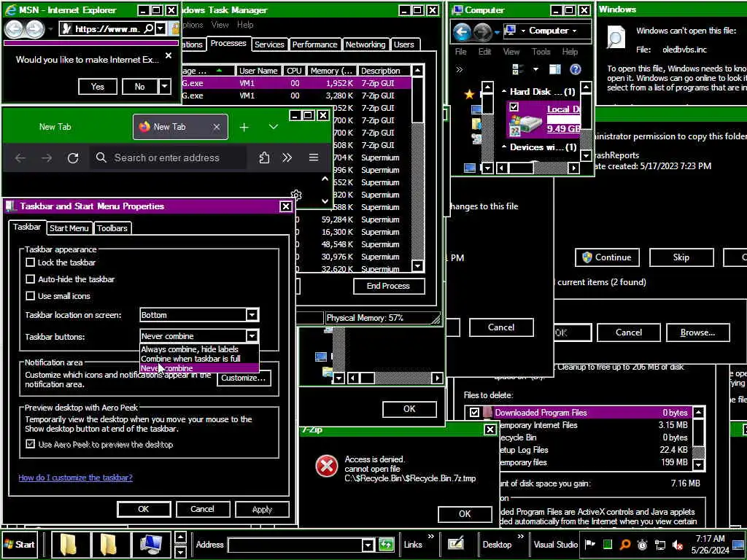This screenshot has height=560, width=747.
Task: Collapse the Devices group in Computer window
Action: click(x=504, y=147)
